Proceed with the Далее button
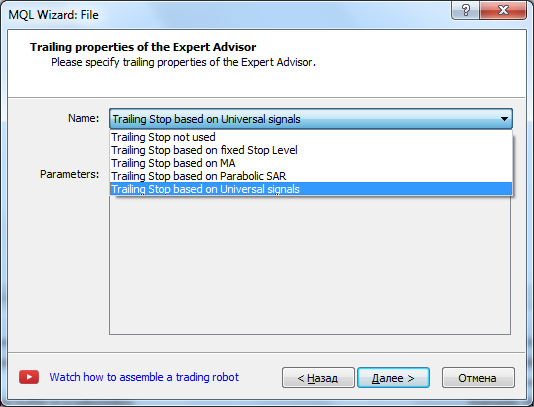The width and height of the screenshot is (534, 407). coord(393,378)
